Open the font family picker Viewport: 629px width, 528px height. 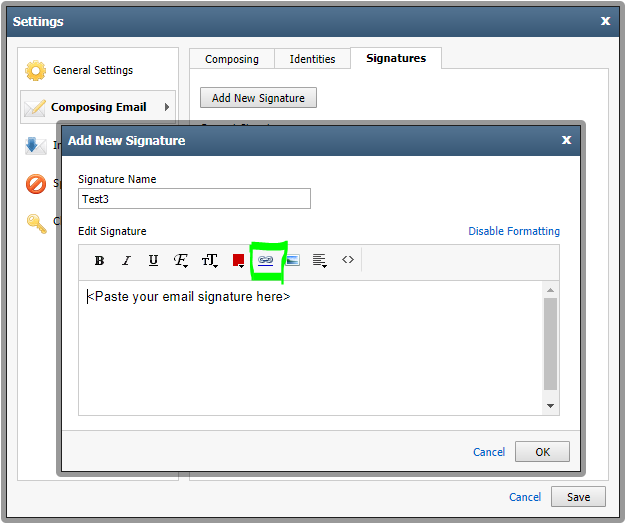click(181, 262)
